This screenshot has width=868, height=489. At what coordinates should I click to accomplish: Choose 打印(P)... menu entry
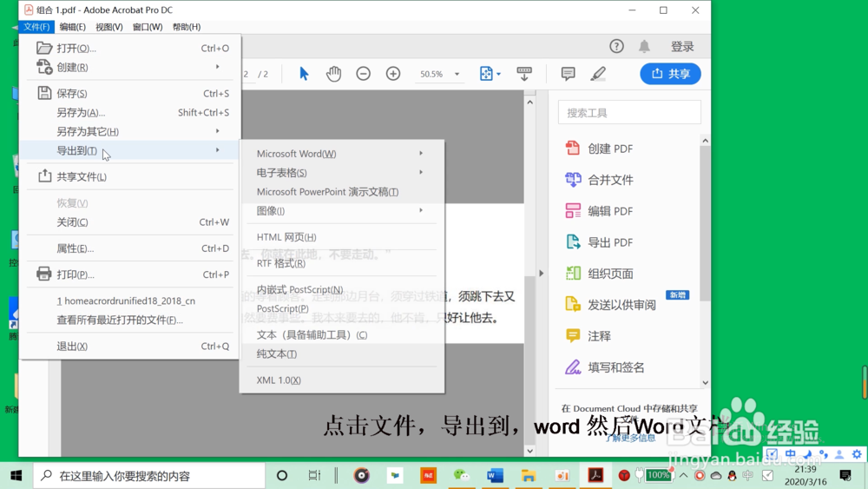tap(131, 274)
